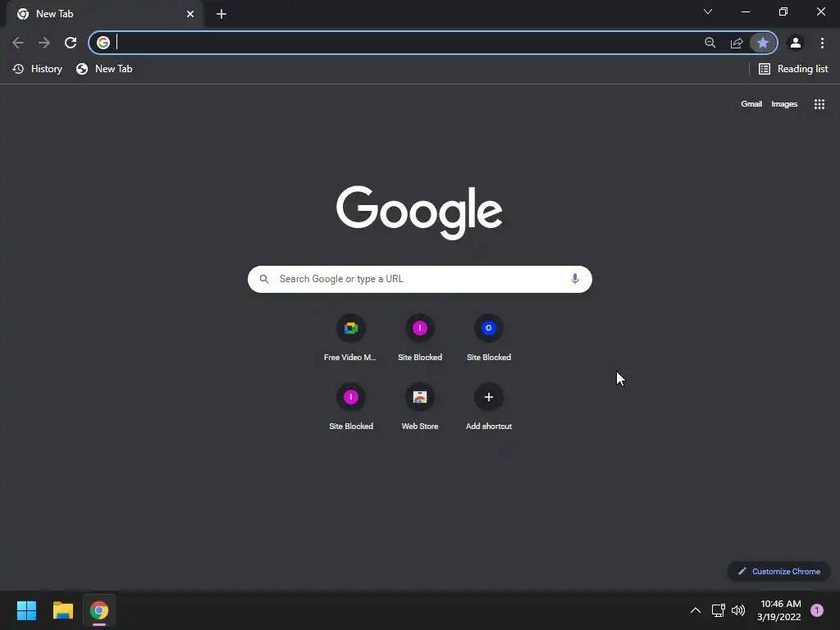Screen dimensions: 840x630
Task: Open the Web Store shortcut
Action: coord(420,407)
